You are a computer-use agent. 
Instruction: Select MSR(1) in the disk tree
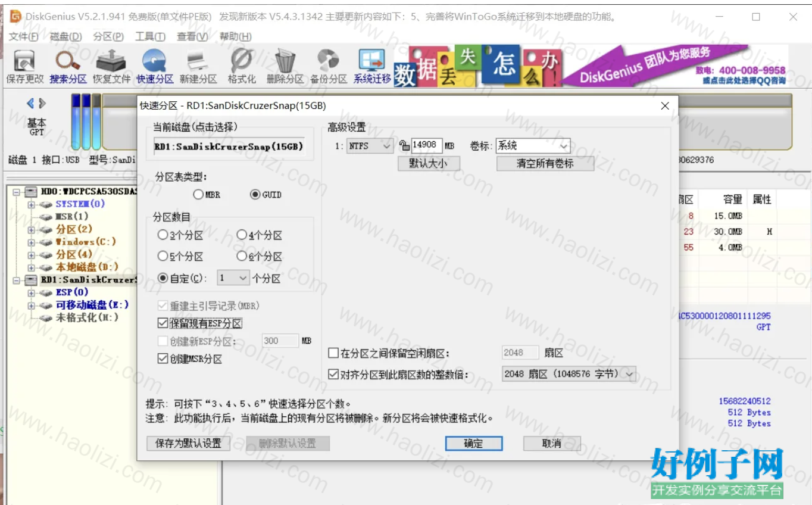click(x=72, y=217)
